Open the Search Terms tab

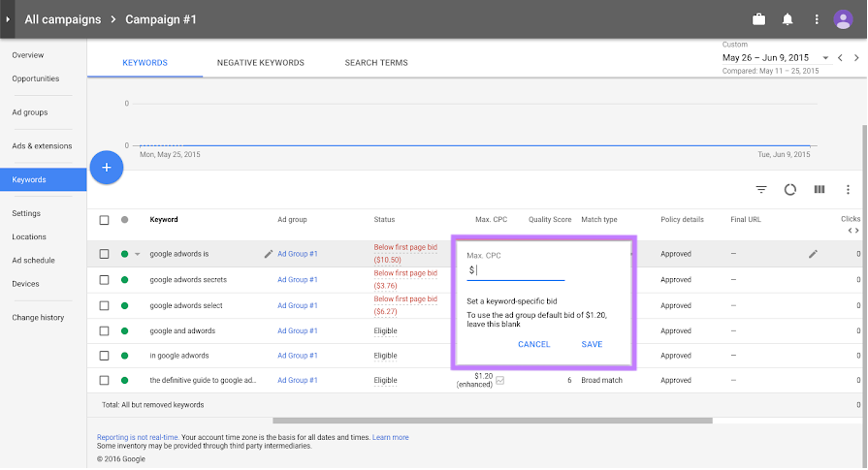[x=376, y=63]
